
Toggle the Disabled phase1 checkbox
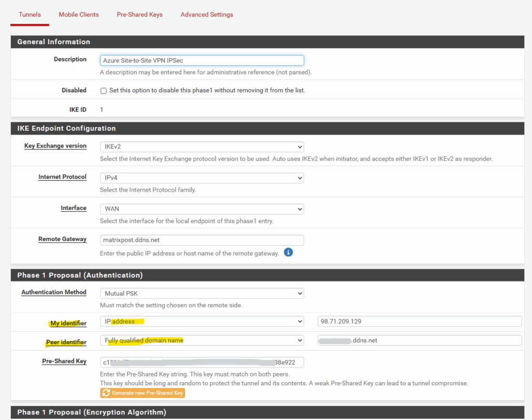[x=104, y=91]
